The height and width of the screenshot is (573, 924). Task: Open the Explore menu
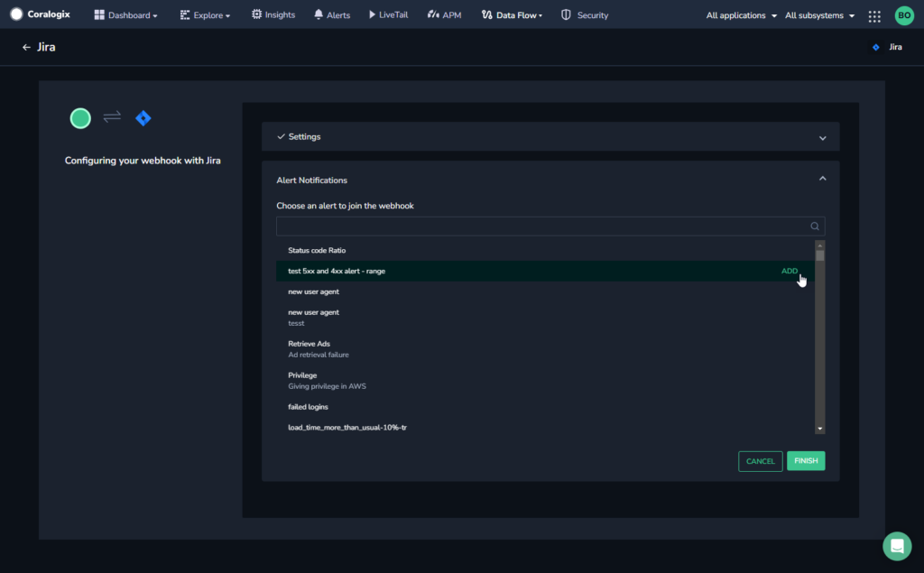tap(205, 14)
